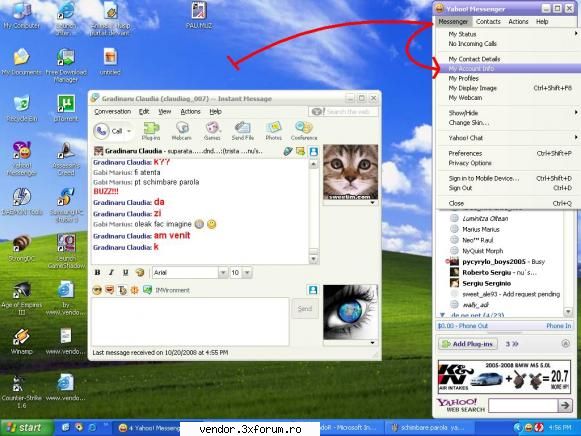Click the Yahoo web search input field
Viewport: 581px width, 436px height.
tap(523, 406)
